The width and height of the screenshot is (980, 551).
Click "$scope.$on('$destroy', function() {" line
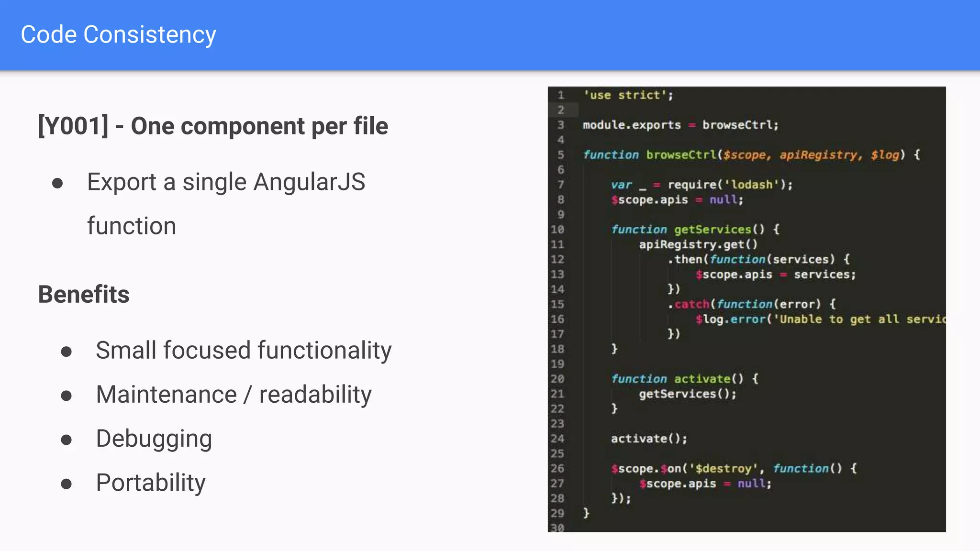734,469
